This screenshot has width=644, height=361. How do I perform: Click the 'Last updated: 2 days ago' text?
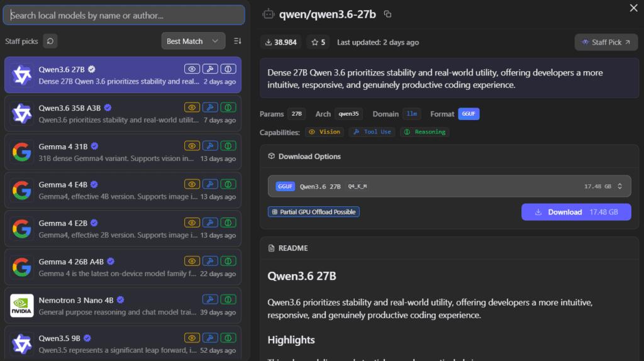[378, 42]
